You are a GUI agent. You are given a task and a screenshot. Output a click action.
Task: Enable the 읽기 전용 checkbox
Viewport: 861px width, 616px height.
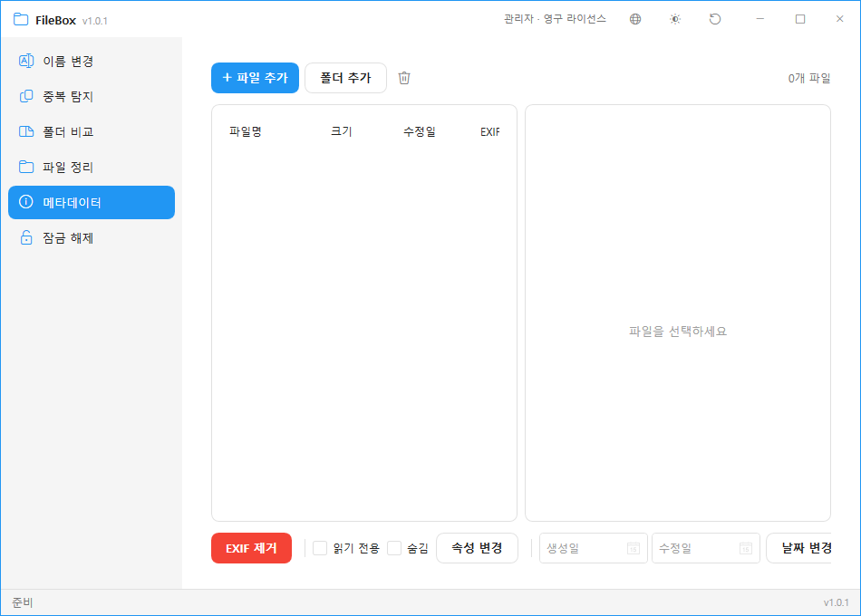tap(320, 548)
